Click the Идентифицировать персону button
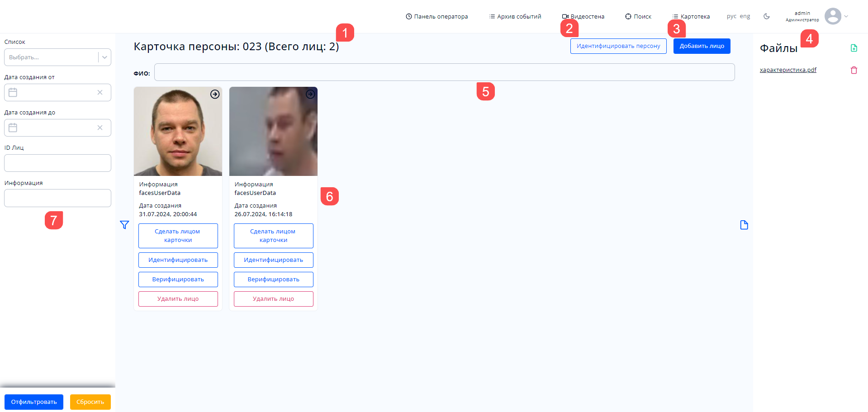 coord(618,46)
